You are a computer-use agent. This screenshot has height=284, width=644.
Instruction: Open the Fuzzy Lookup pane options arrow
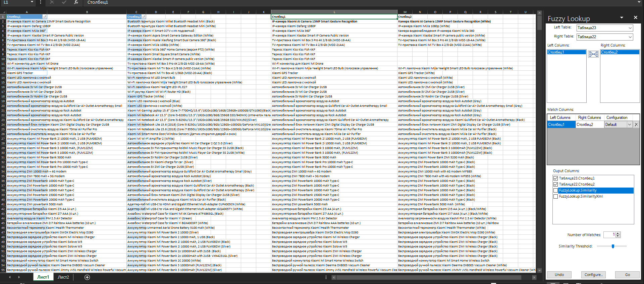coord(622,18)
